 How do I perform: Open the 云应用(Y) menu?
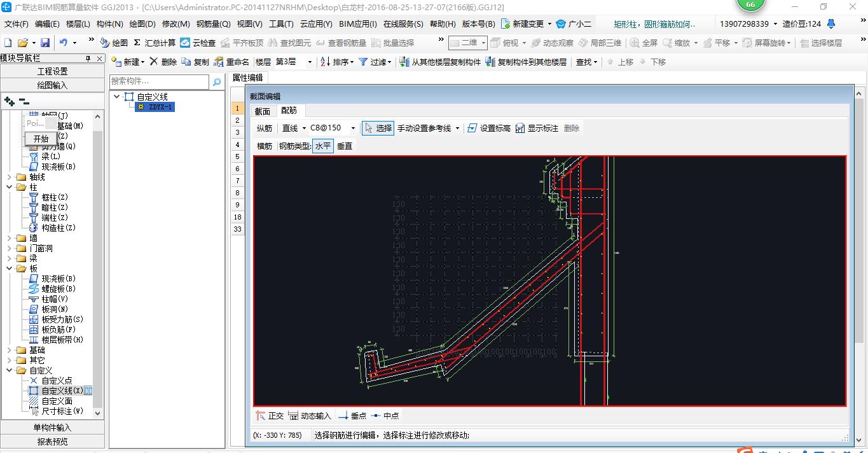pos(316,24)
